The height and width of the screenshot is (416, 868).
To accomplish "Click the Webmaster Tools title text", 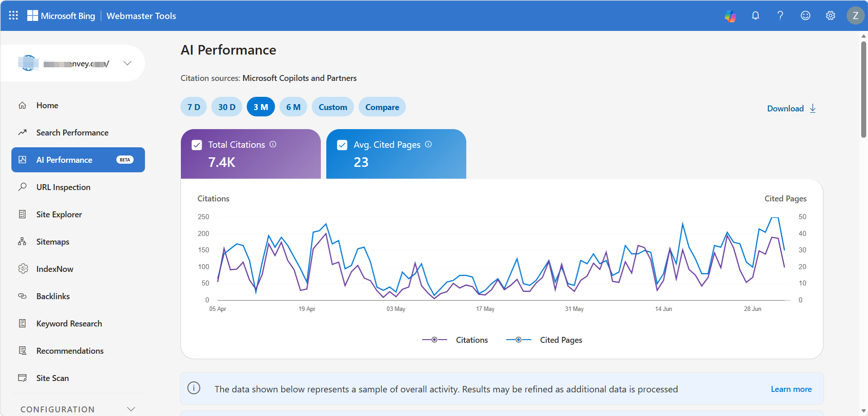I will [141, 16].
